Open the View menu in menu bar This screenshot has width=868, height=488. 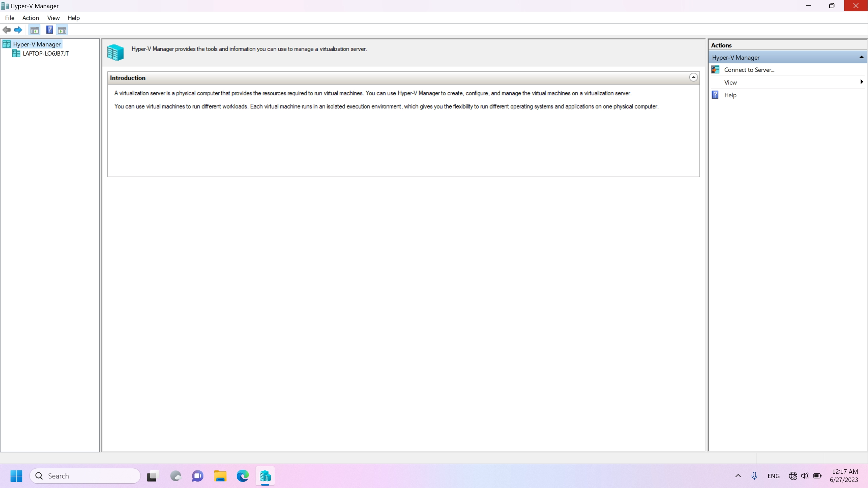point(53,18)
